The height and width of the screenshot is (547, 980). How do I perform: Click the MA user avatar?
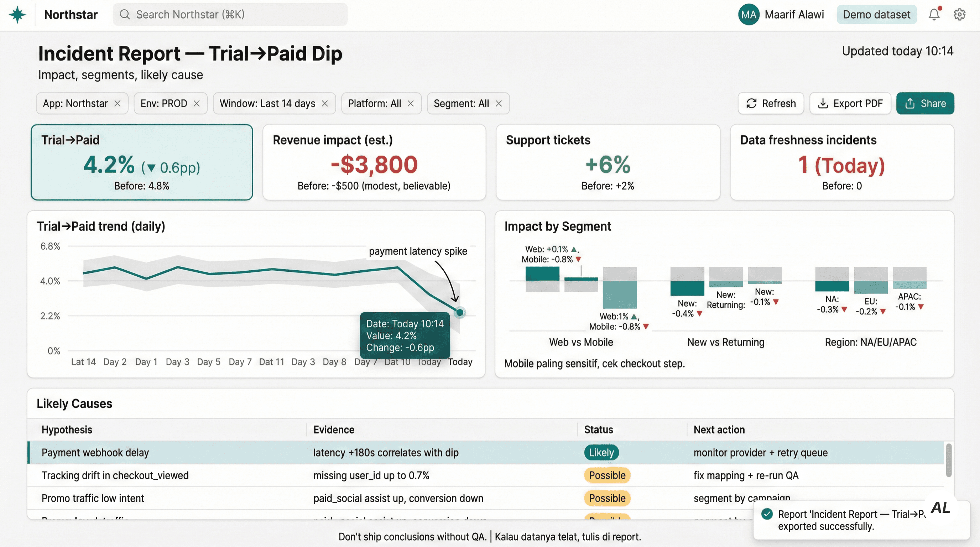pos(748,15)
